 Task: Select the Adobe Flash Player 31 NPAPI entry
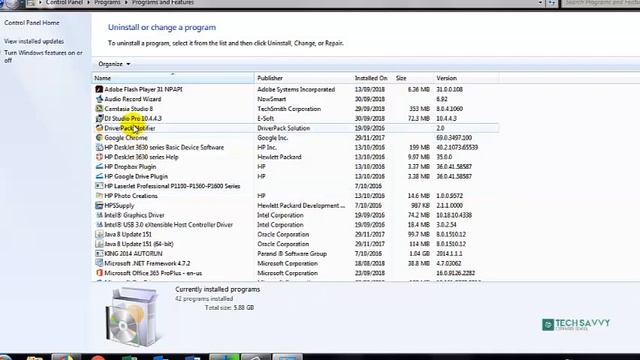143,89
